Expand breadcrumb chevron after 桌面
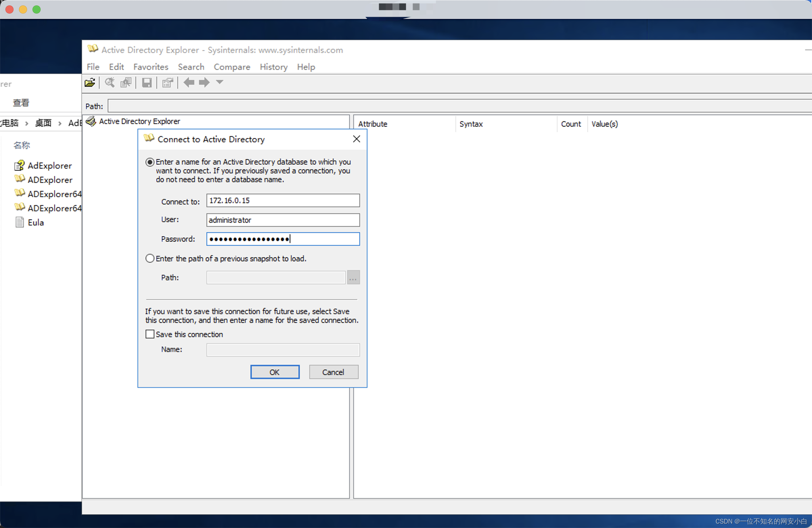The image size is (812, 528). pos(60,123)
